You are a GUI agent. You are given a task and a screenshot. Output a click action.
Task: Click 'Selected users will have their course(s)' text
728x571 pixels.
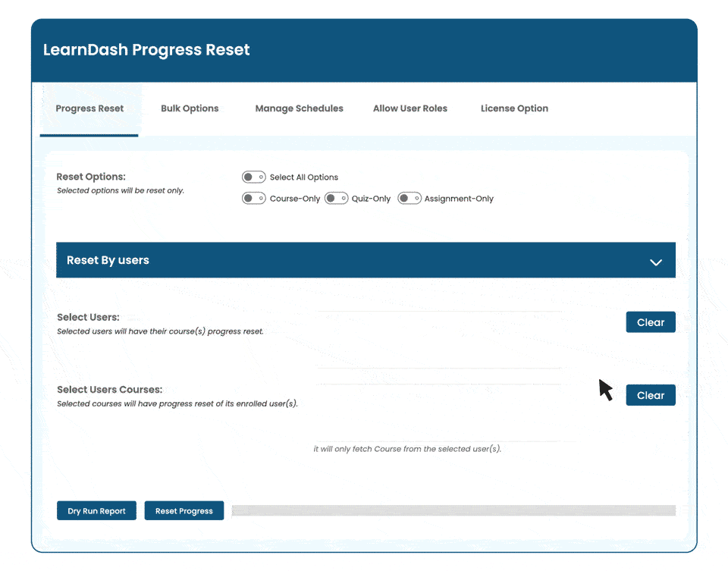pos(160,331)
